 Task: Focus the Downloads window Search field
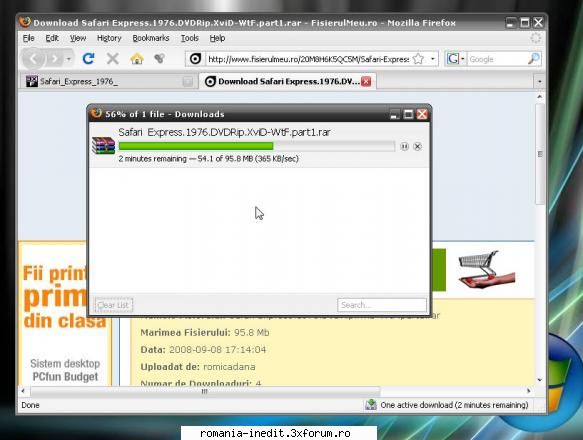382,305
